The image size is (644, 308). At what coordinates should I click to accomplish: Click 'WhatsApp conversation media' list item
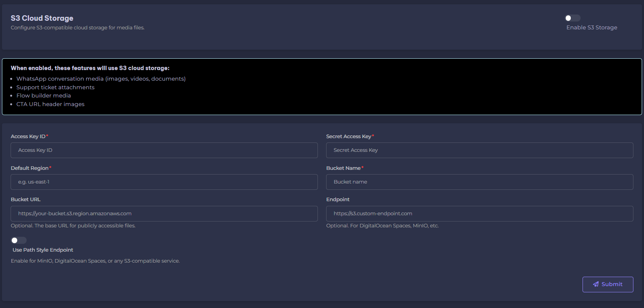pyautogui.click(x=101, y=79)
